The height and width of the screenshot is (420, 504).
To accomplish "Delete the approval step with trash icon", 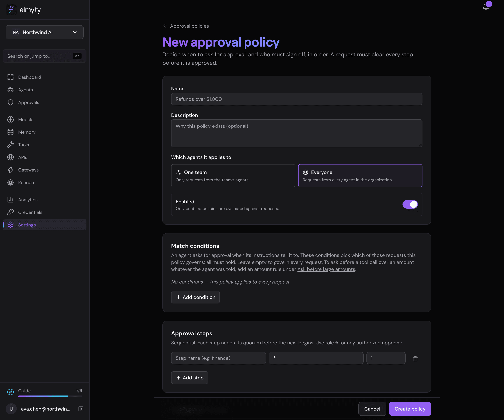I will (x=415, y=359).
